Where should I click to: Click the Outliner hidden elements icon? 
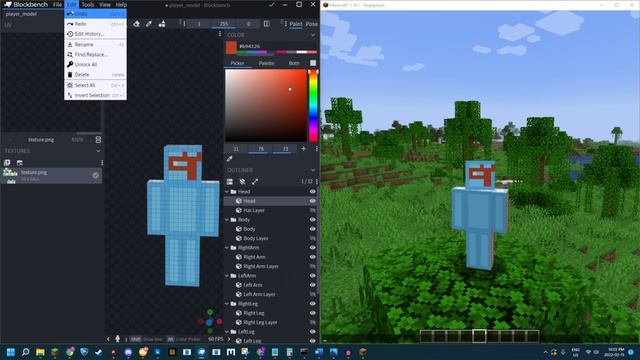pos(242,182)
